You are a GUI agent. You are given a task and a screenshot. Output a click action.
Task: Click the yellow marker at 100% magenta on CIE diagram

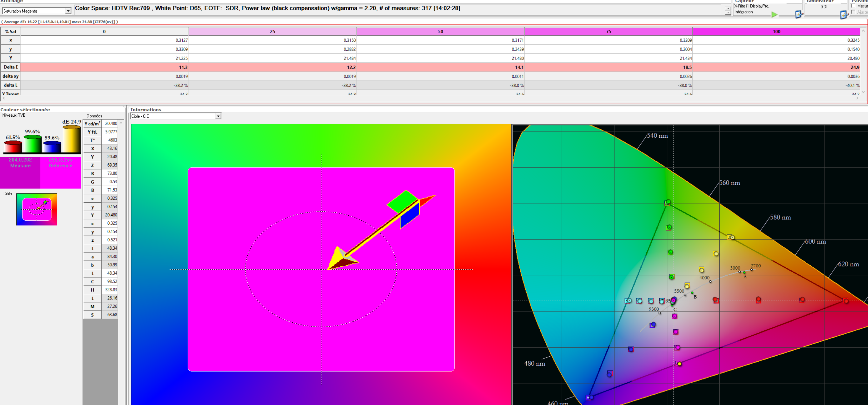pos(679,364)
